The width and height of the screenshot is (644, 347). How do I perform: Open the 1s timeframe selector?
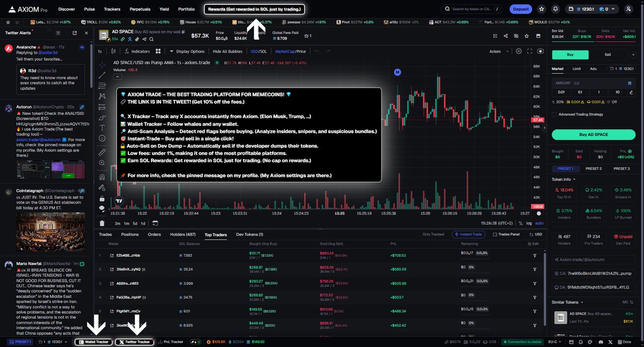[100, 51]
